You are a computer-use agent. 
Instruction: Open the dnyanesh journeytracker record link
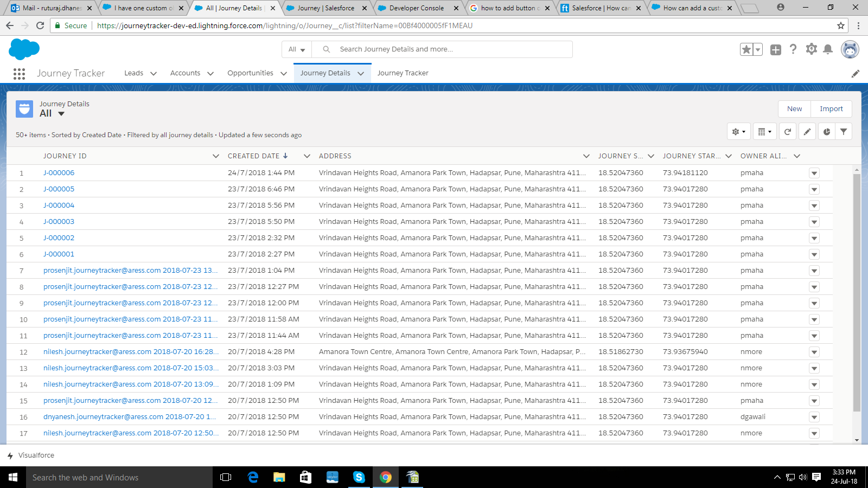click(x=130, y=417)
